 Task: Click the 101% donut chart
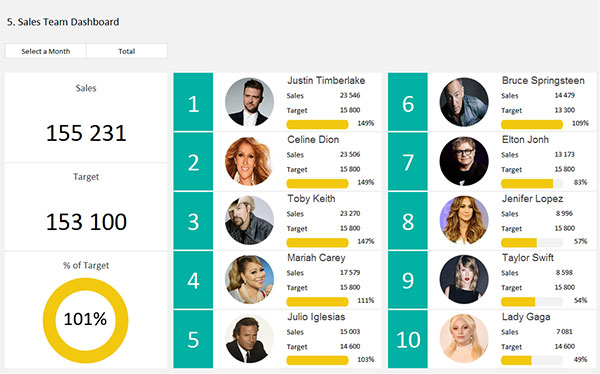point(86,320)
